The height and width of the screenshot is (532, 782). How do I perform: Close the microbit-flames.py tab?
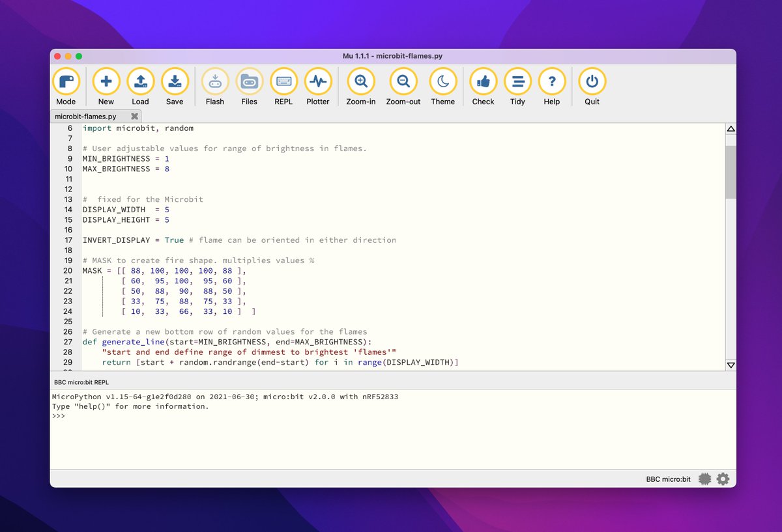point(134,117)
